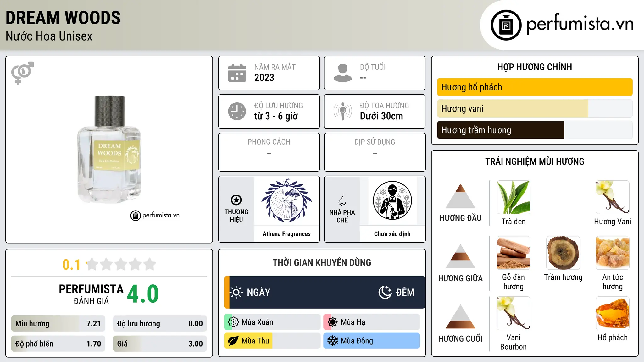Click the nose icon above Nhà pha chế
The height and width of the screenshot is (362, 644).
point(342,200)
